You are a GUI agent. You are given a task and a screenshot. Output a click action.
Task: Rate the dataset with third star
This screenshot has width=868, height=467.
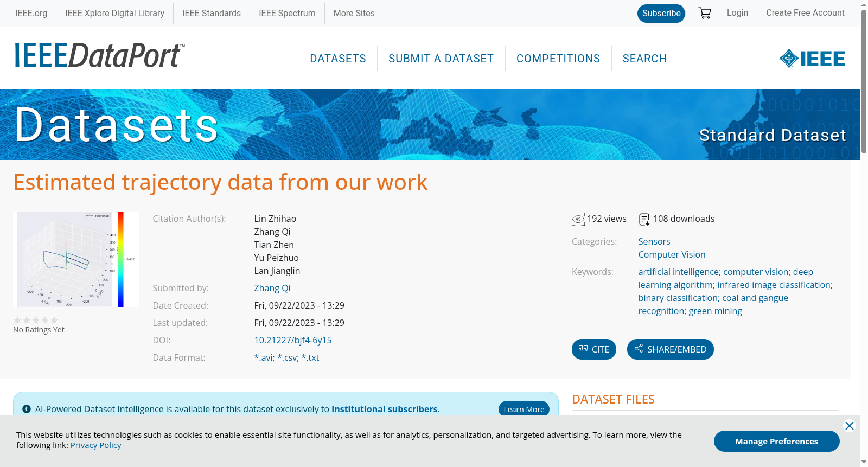(x=36, y=320)
